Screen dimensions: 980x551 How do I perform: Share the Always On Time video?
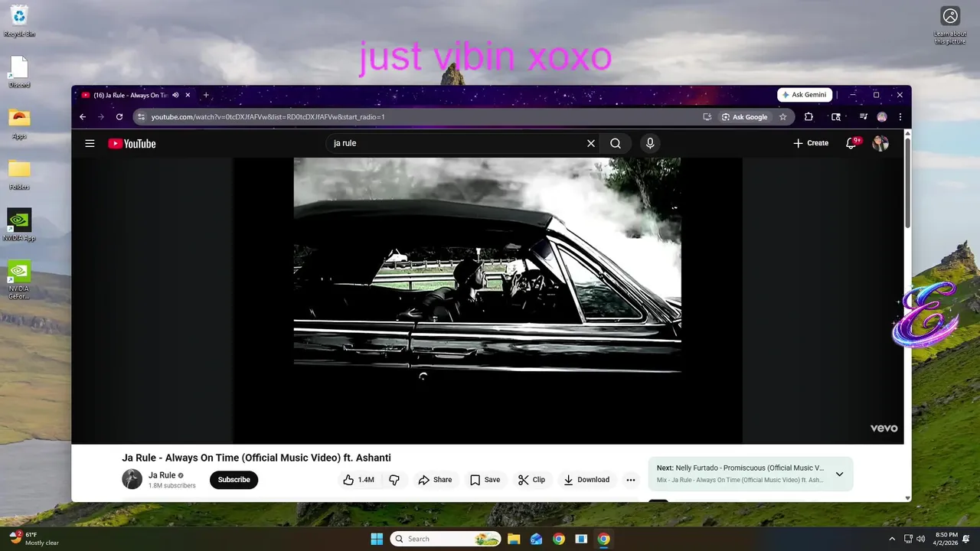(435, 480)
